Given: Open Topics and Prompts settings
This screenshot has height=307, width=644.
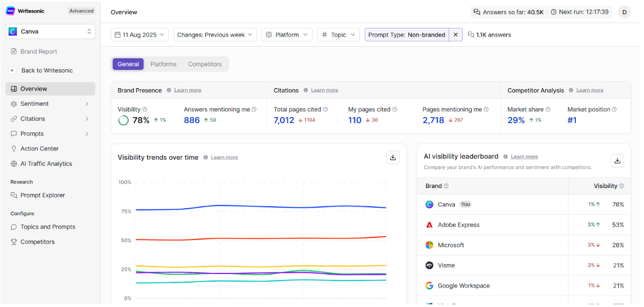Looking at the screenshot, I should [48, 227].
